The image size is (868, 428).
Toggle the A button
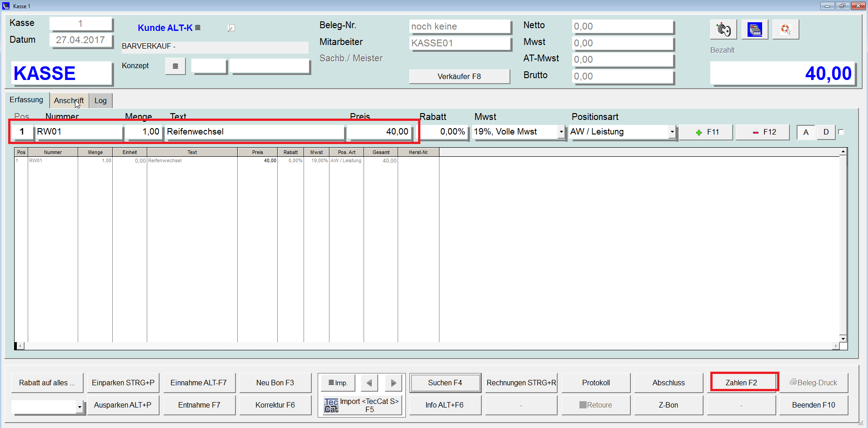[x=806, y=132]
